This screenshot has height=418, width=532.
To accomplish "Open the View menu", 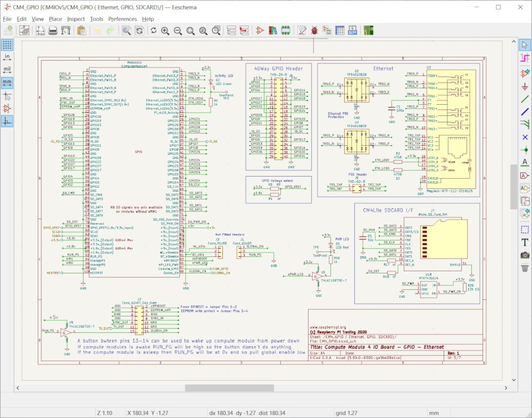I will pos(37,19).
